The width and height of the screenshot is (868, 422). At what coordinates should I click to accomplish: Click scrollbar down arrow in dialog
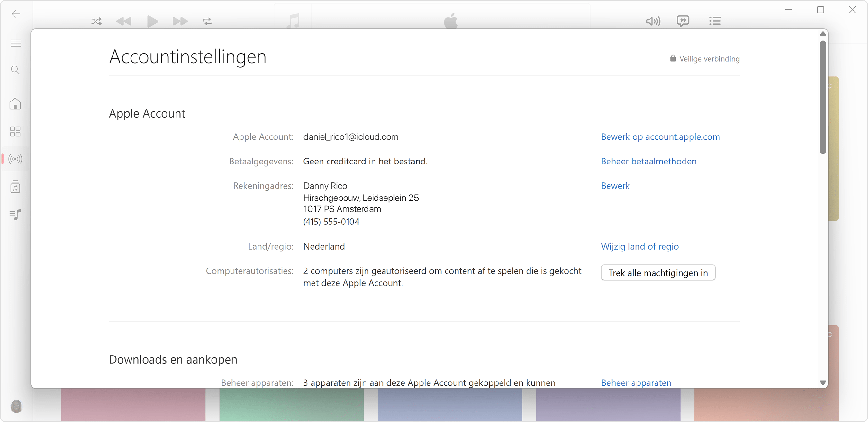(823, 383)
